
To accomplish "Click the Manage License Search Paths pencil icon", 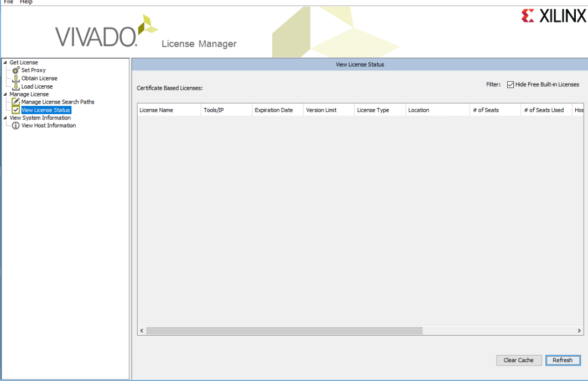I will pyautogui.click(x=15, y=102).
